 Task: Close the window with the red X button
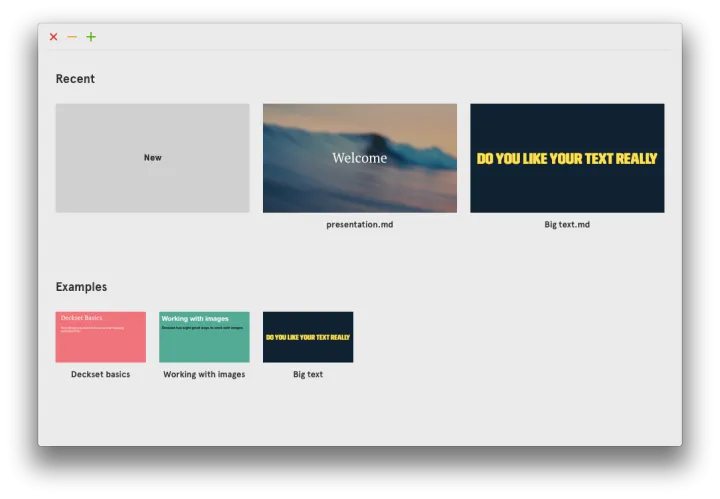54,37
